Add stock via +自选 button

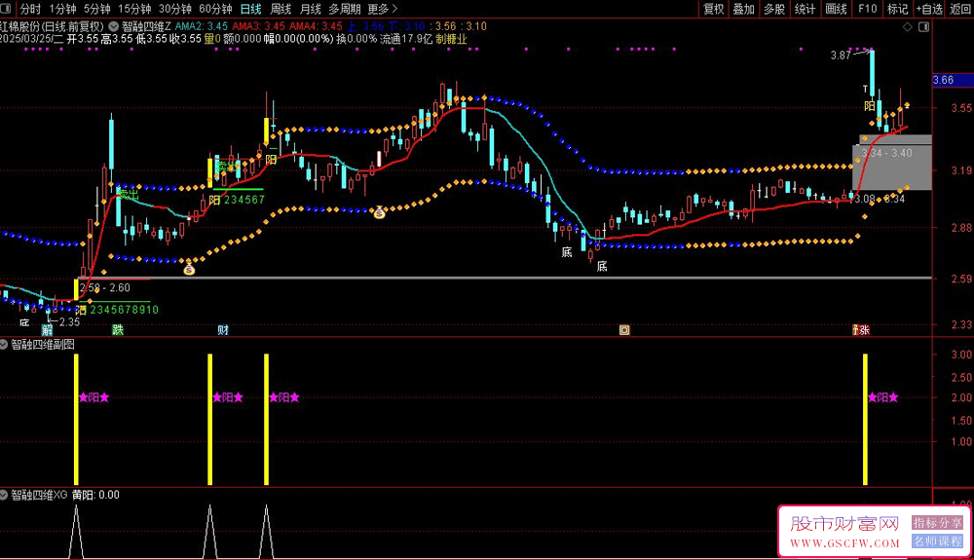[929, 9]
